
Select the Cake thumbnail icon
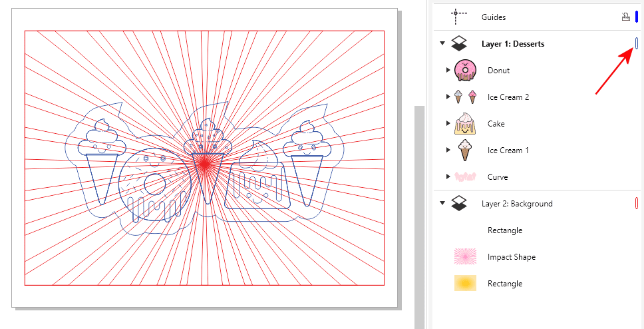coord(465,124)
